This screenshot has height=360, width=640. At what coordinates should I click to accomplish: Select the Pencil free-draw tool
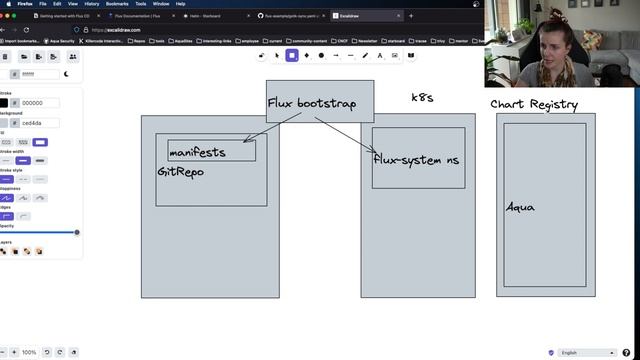365,56
